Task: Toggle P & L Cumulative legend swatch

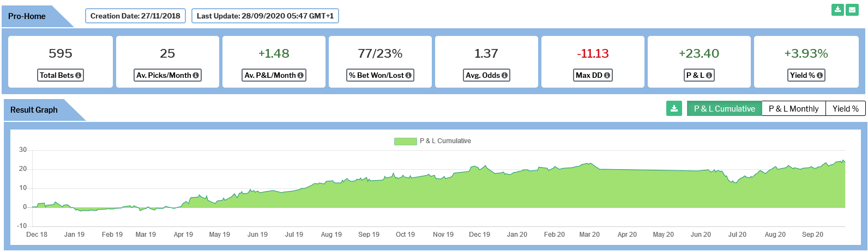Action: point(405,141)
